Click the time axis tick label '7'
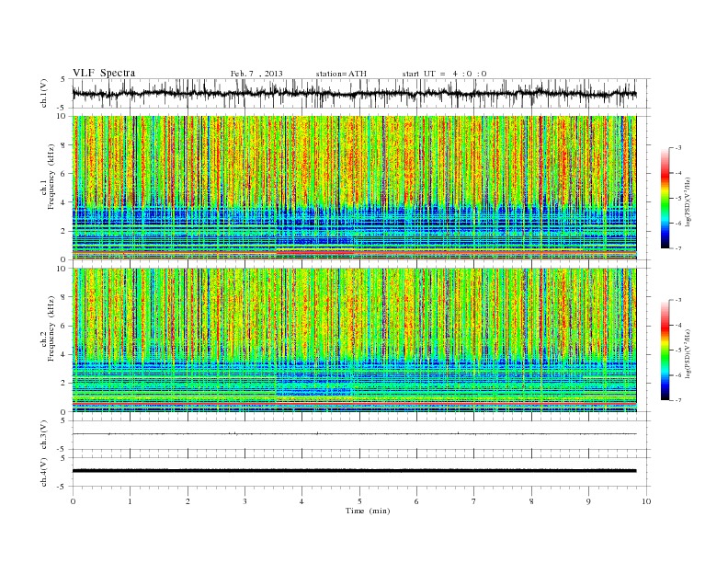 [x=474, y=501]
